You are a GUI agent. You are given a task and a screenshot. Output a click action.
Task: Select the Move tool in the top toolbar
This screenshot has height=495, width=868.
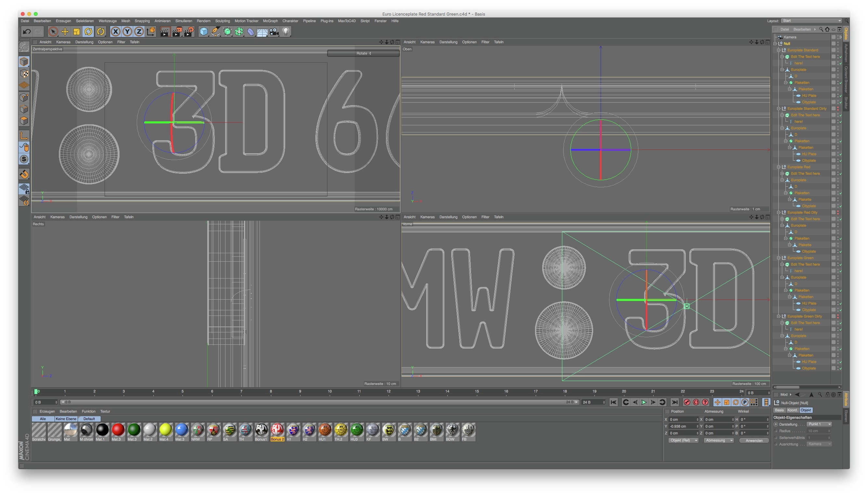(x=65, y=31)
